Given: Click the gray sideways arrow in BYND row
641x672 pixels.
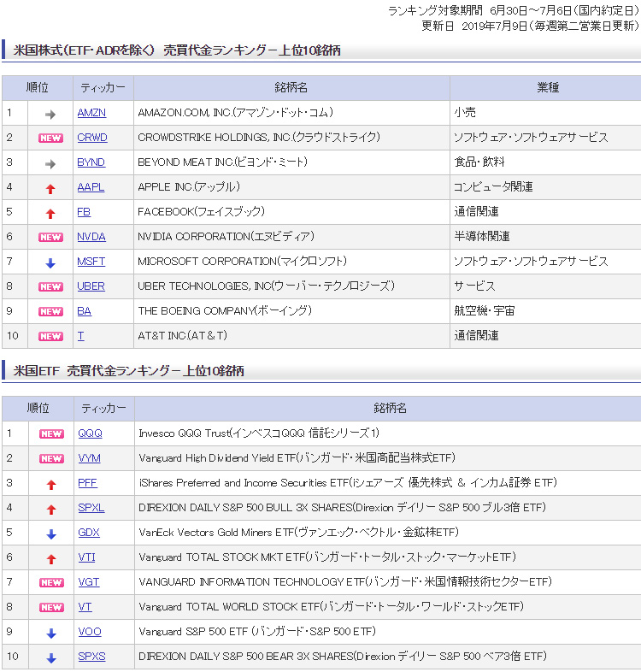Looking at the screenshot, I should click(50, 164).
